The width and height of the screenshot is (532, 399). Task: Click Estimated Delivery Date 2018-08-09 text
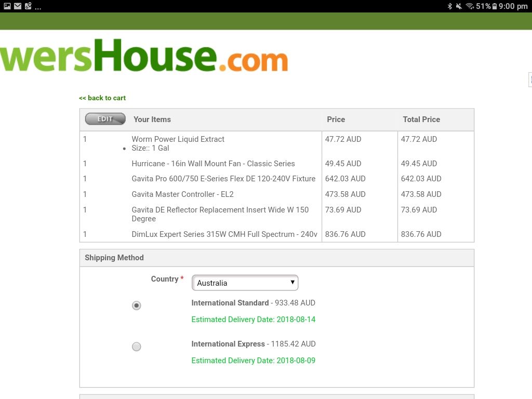[x=253, y=361]
